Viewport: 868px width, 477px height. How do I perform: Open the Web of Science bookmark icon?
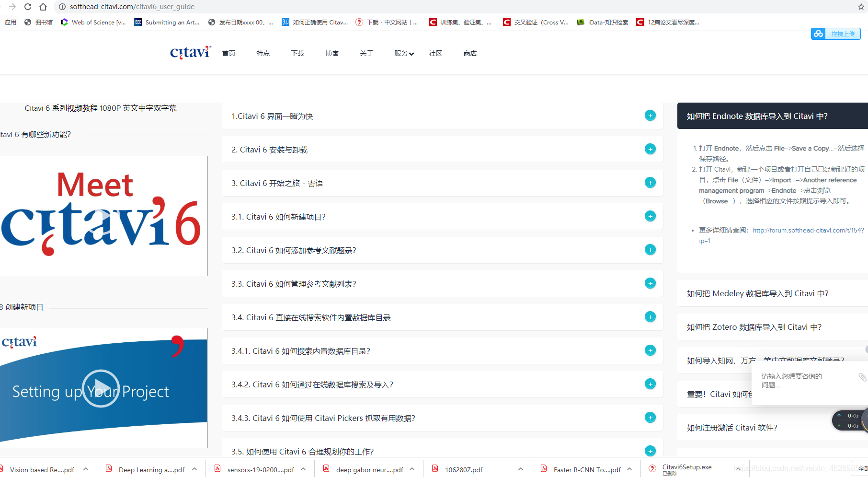pos(64,22)
